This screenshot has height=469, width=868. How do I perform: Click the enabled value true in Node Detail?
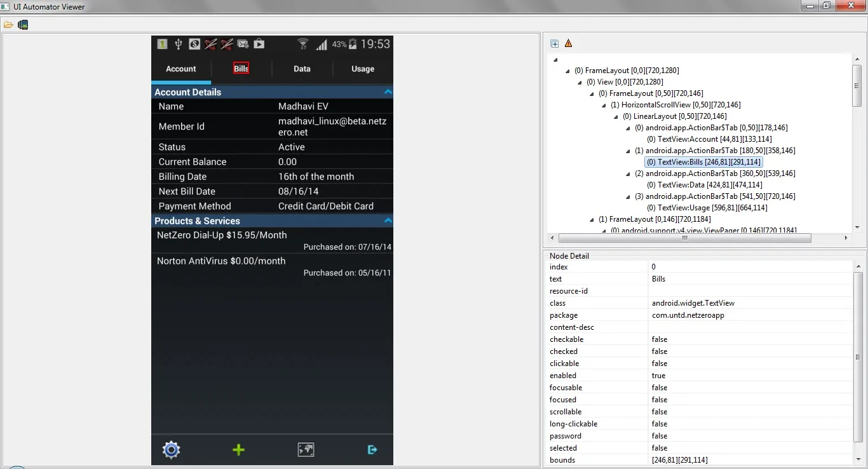click(658, 376)
